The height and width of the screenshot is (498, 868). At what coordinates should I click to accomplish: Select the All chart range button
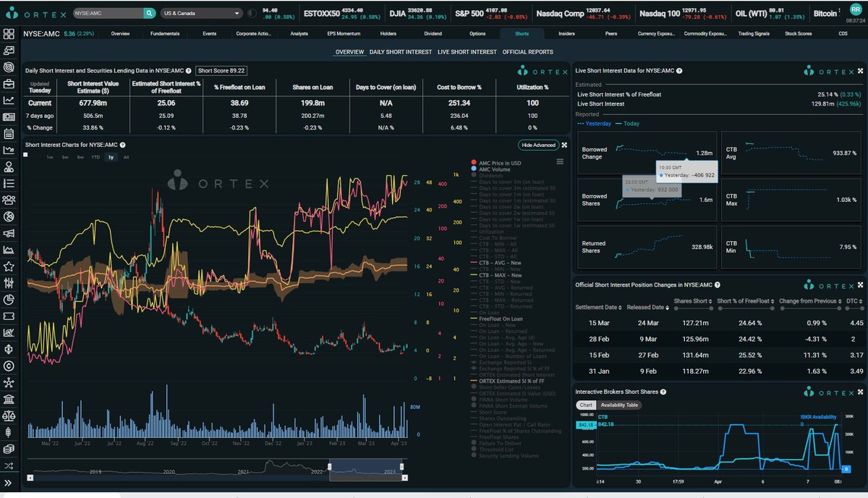(x=126, y=157)
